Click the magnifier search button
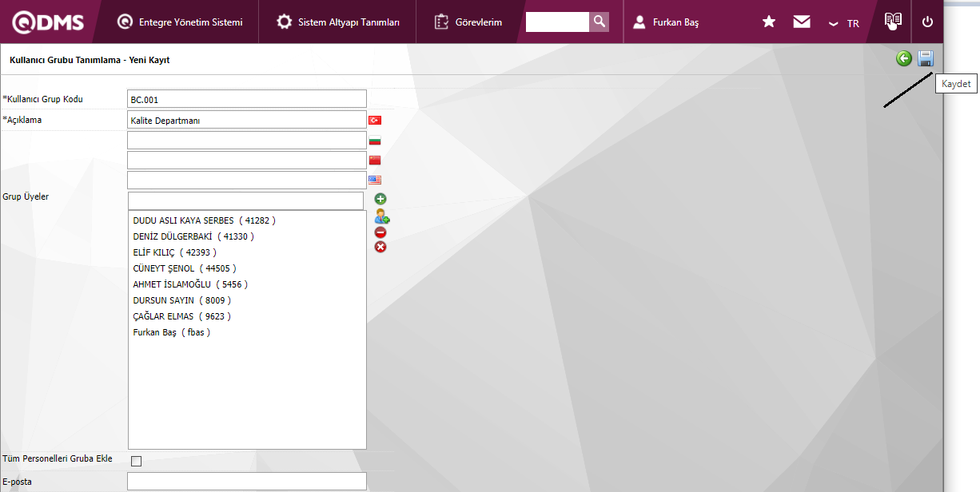Image resolution: width=980 pixels, height=492 pixels. pos(599,22)
